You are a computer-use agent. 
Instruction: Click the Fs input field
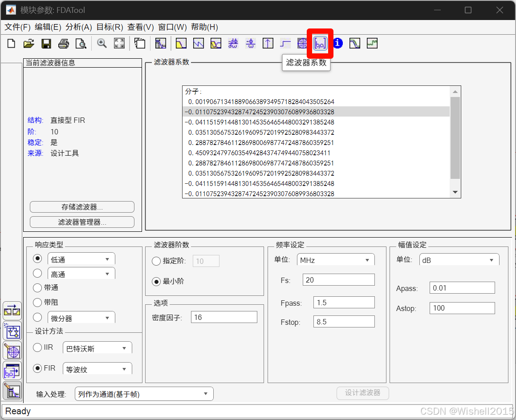339,280
